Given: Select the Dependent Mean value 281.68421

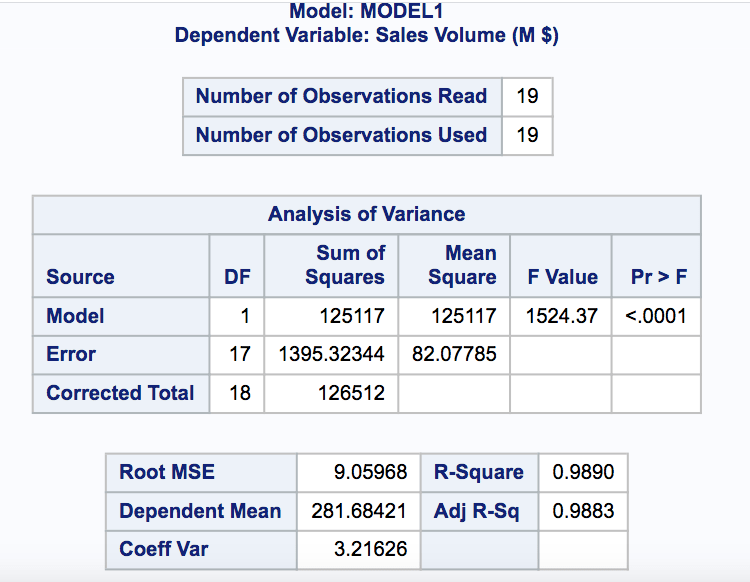Looking at the screenshot, I should 359,512.
